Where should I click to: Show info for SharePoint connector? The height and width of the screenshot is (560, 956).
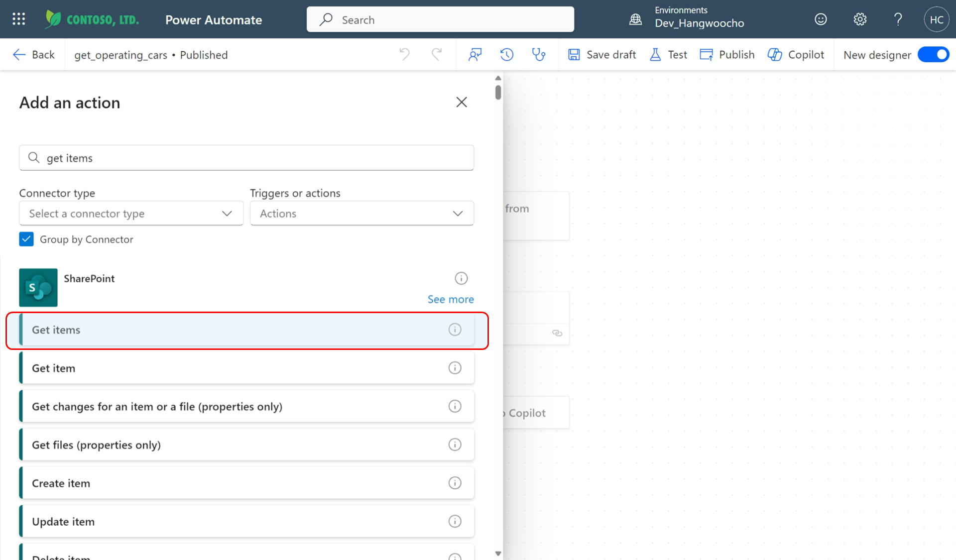[461, 278]
